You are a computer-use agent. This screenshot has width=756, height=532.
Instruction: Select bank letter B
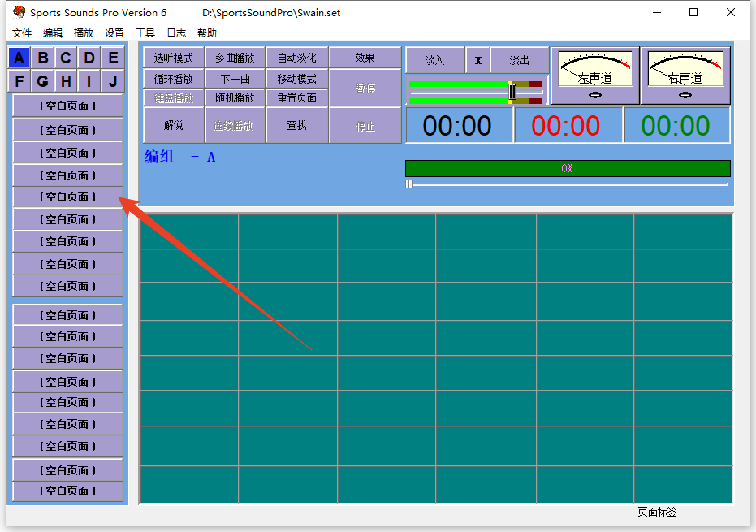(x=43, y=58)
